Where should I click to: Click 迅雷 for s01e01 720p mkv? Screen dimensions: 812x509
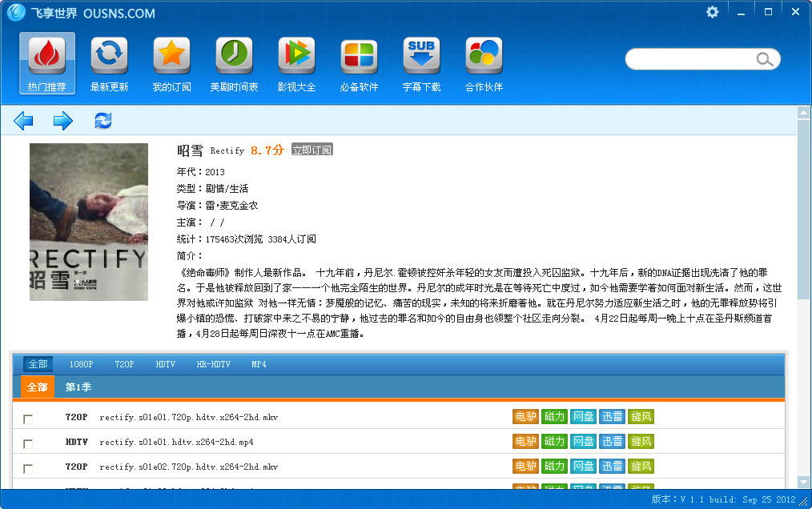click(612, 416)
